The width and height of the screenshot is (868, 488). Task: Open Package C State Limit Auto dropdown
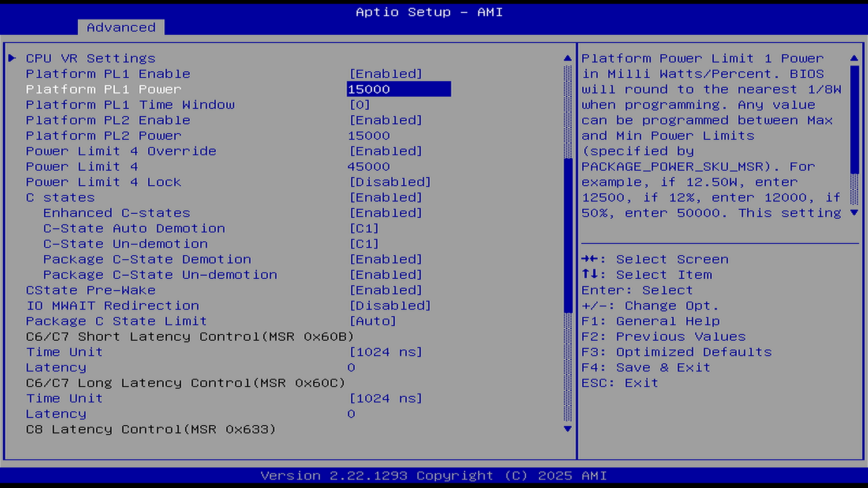click(373, 321)
